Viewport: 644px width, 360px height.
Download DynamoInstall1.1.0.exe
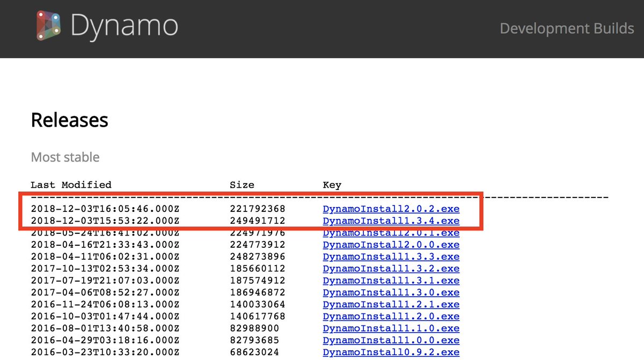click(391, 328)
